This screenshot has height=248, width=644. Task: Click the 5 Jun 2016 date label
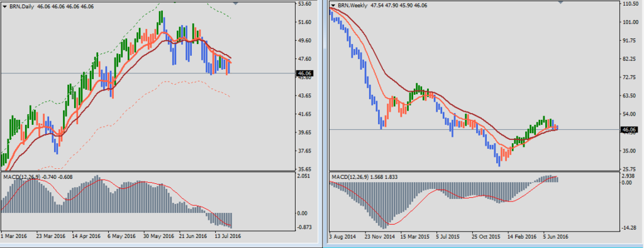(x=556, y=237)
